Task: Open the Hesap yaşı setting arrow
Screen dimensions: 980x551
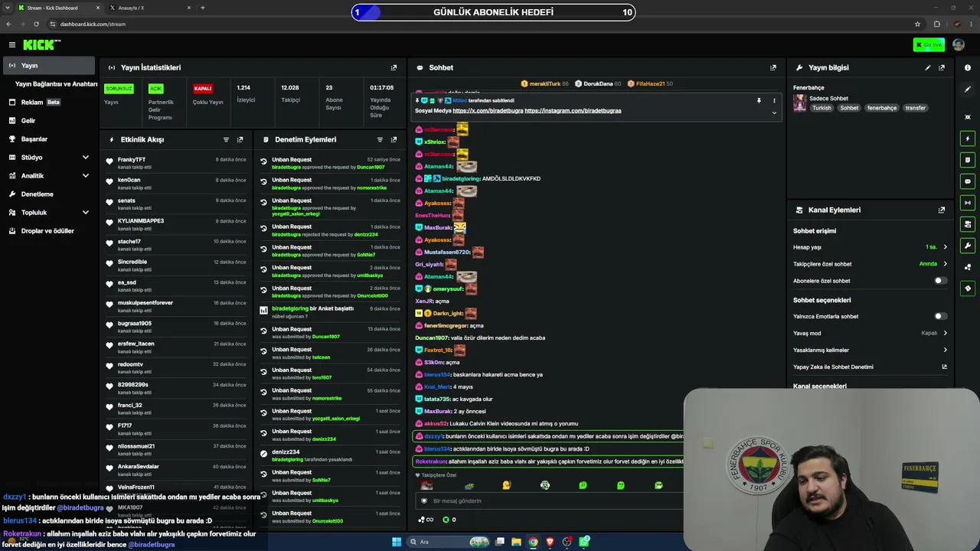Action: point(945,247)
